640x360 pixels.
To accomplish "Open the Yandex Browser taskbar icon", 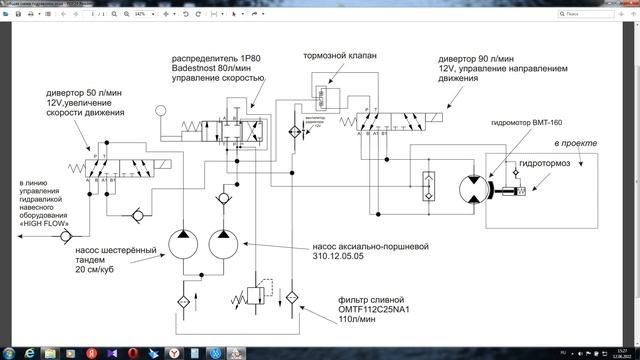I will coord(174,353).
